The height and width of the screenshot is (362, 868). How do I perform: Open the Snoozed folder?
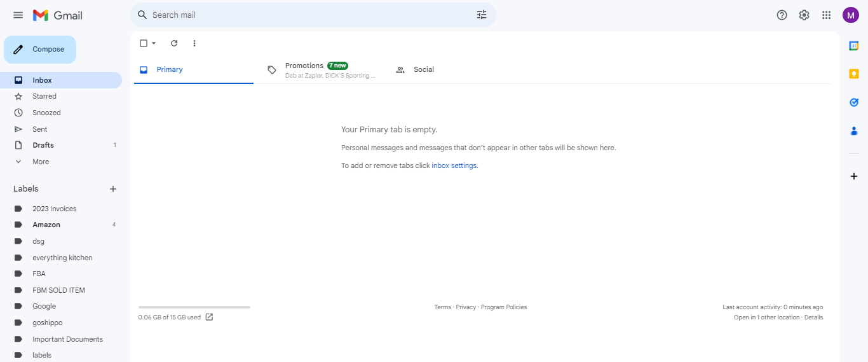pos(61,113)
